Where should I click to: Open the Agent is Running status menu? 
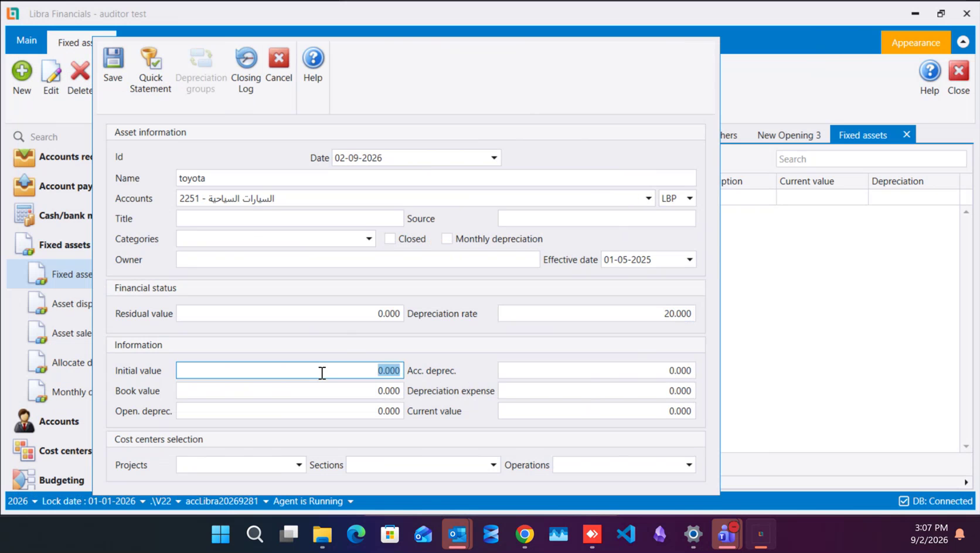point(313,501)
